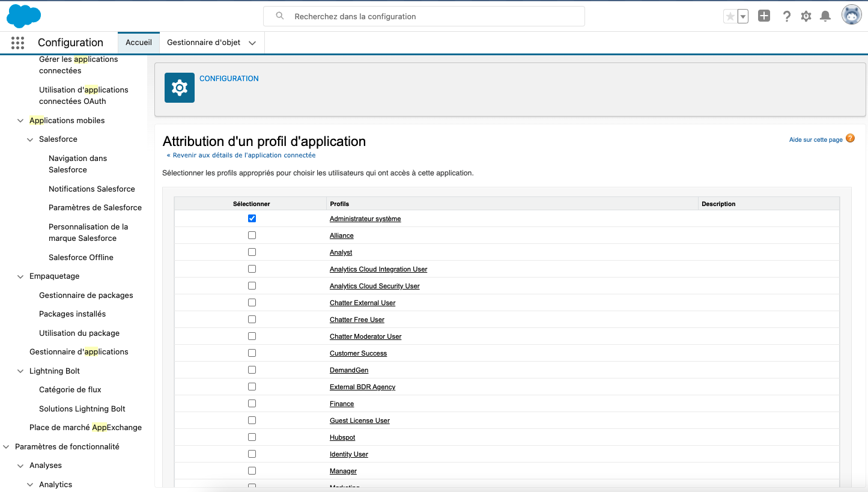868x492 pixels.
Task: Click the Salesforce cloud logo
Action: point(23,16)
